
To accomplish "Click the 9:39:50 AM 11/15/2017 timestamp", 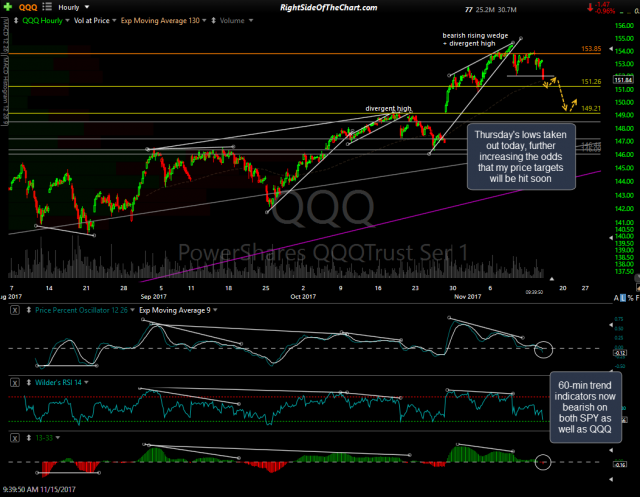I will 39,489.
